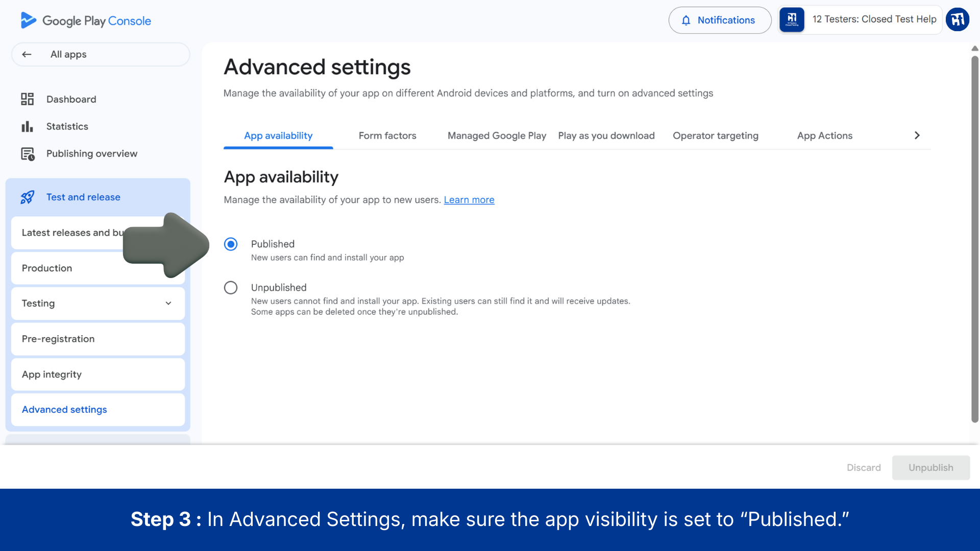This screenshot has height=551, width=980.
Task: Select the Unpublished radio button
Action: 231,288
